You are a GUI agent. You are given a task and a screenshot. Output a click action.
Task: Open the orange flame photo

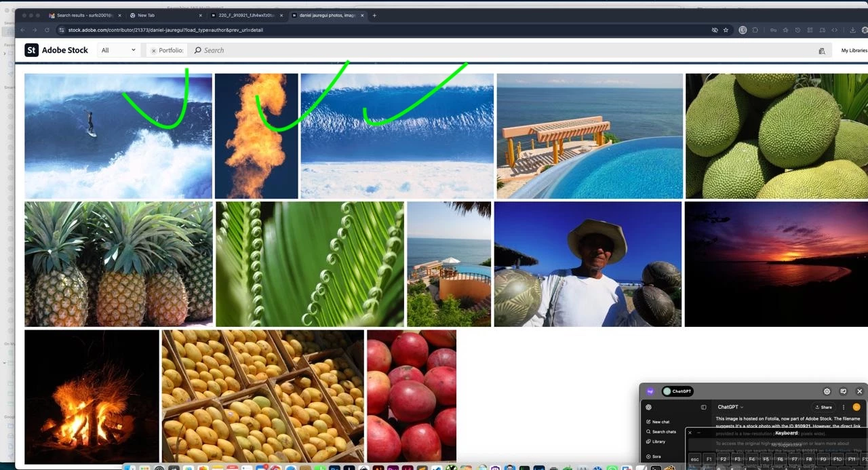(x=256, y=136)
